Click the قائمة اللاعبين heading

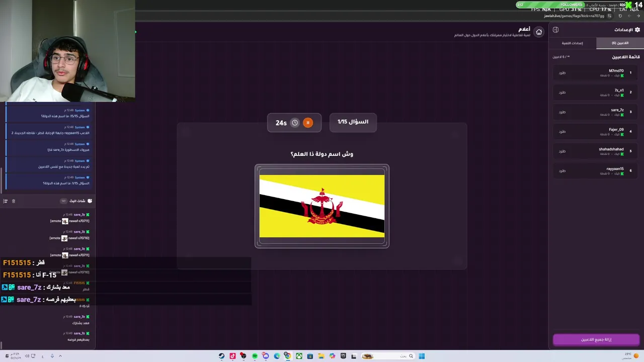[626, 57]
